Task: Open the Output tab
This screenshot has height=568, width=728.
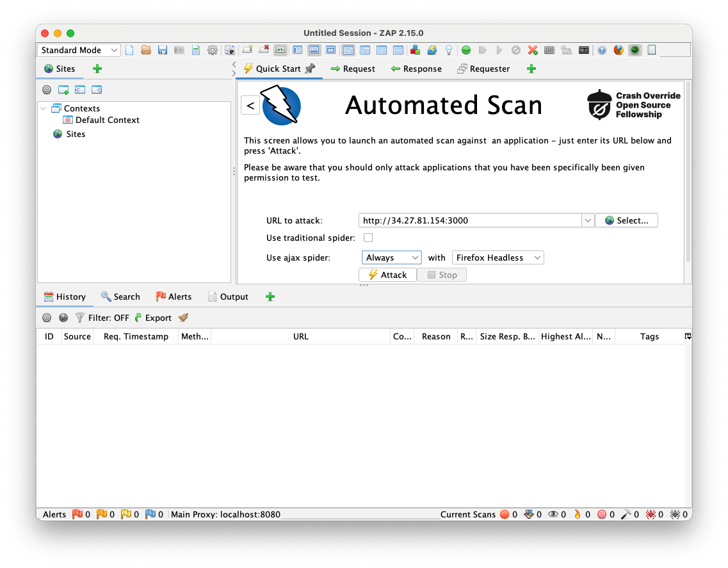Action: coord(229,296)
